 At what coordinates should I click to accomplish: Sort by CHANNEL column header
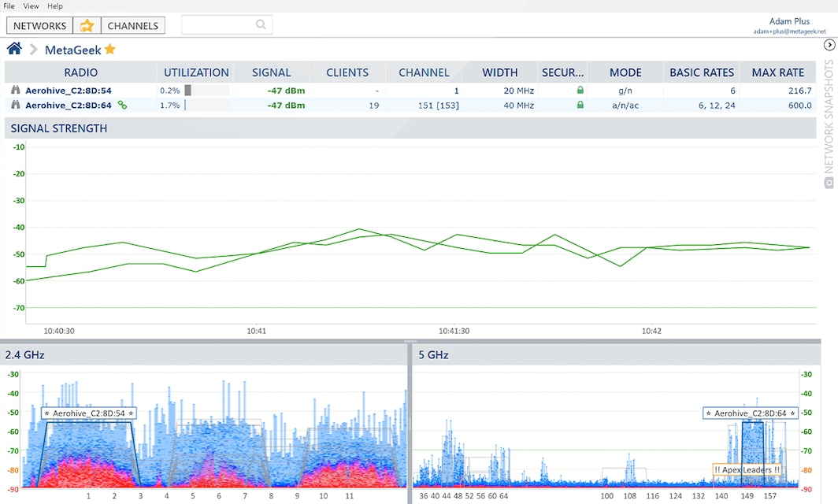[424, 72]
